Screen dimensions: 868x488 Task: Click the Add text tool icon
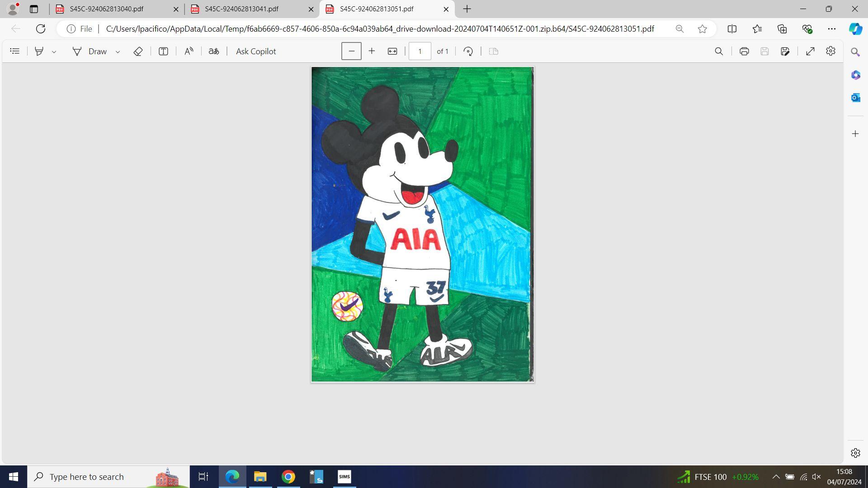point(163,52)
